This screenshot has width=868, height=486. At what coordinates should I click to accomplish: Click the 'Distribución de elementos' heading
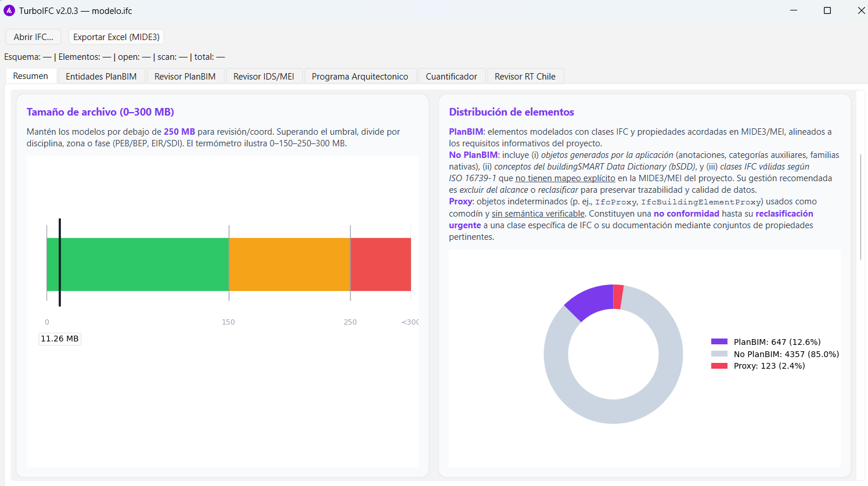click(x=512, y=112)
